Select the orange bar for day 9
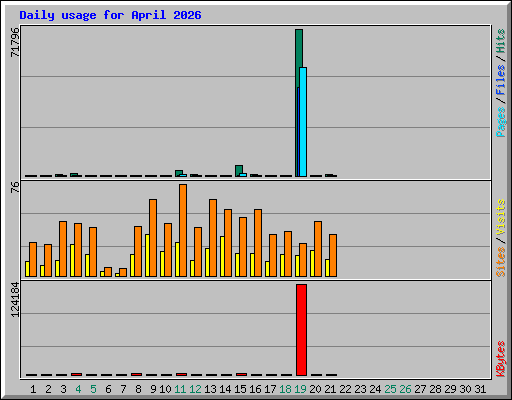Viewport: 512px width, 400px height. [153, 238]
